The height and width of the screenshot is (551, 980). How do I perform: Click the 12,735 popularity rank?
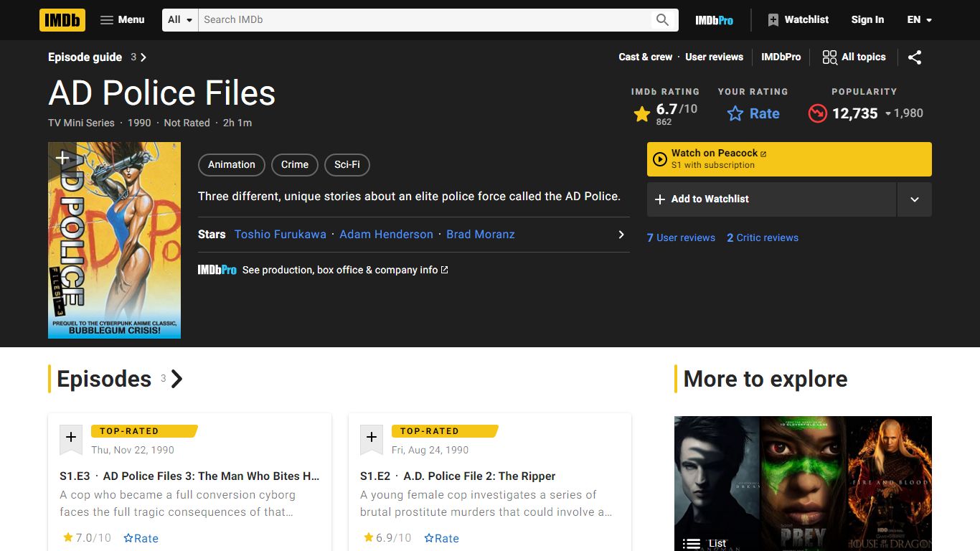[854, 113]
